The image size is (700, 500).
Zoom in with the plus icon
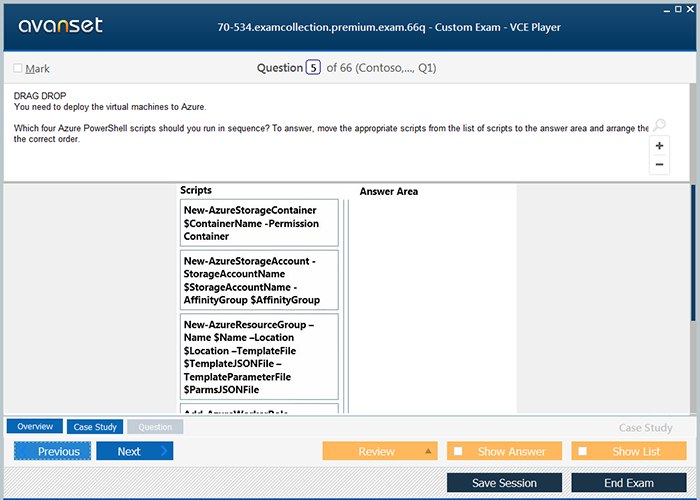tap(659, 146)
